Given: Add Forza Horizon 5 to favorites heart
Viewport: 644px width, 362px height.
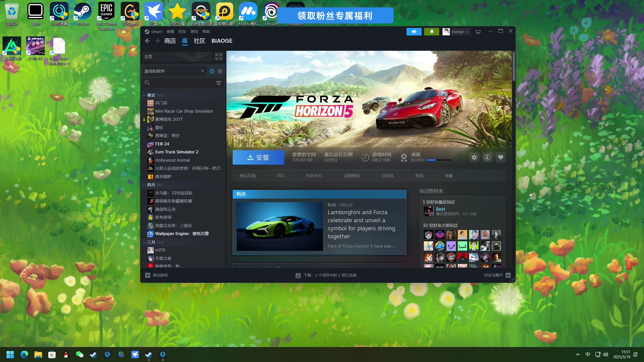Looking at the screenshot, I should 501,157.
